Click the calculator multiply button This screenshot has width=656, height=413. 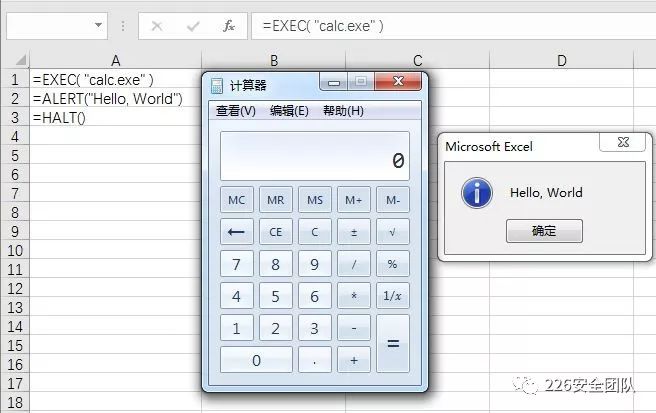click(354, 296)
